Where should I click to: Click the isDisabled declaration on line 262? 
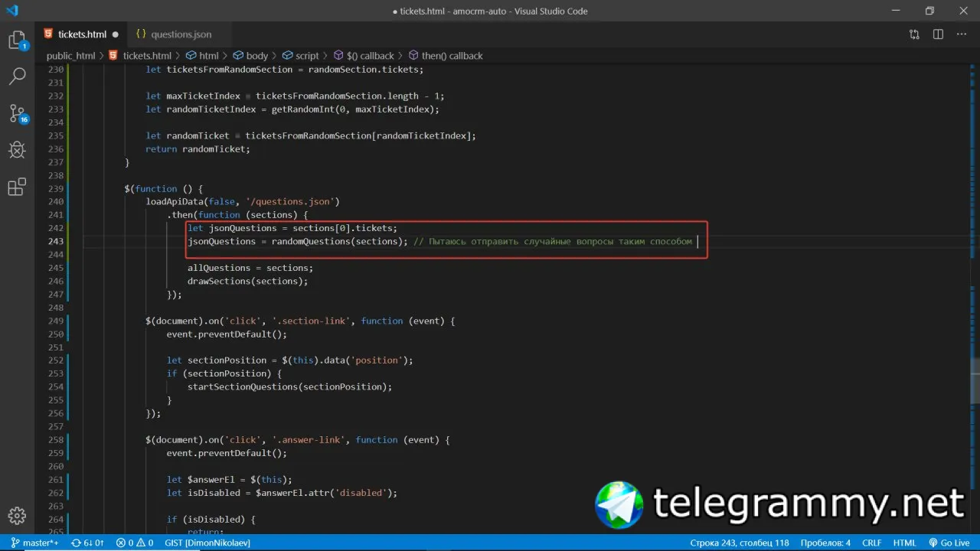pos(282,493)
